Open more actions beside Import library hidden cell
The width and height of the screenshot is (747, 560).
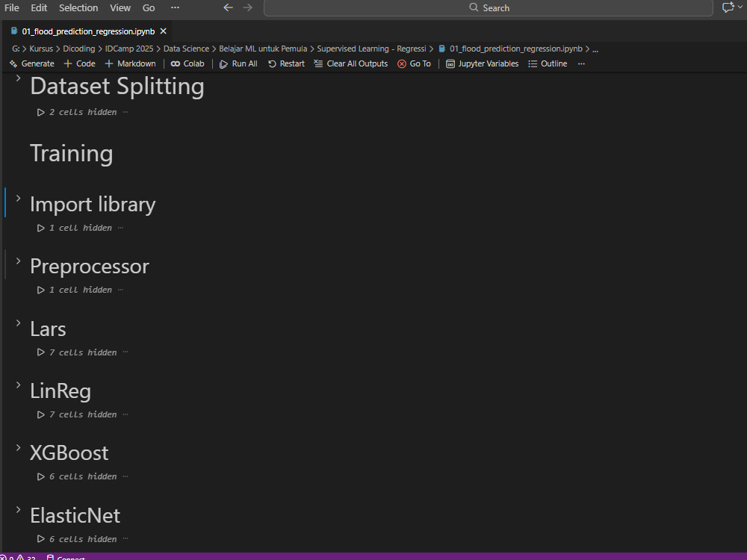click(x=120, y=228)
